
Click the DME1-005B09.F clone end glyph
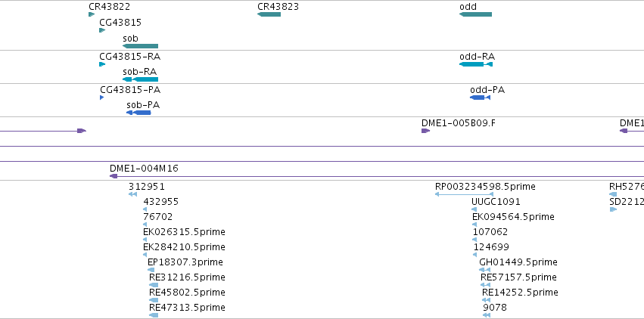click(425, 131)
